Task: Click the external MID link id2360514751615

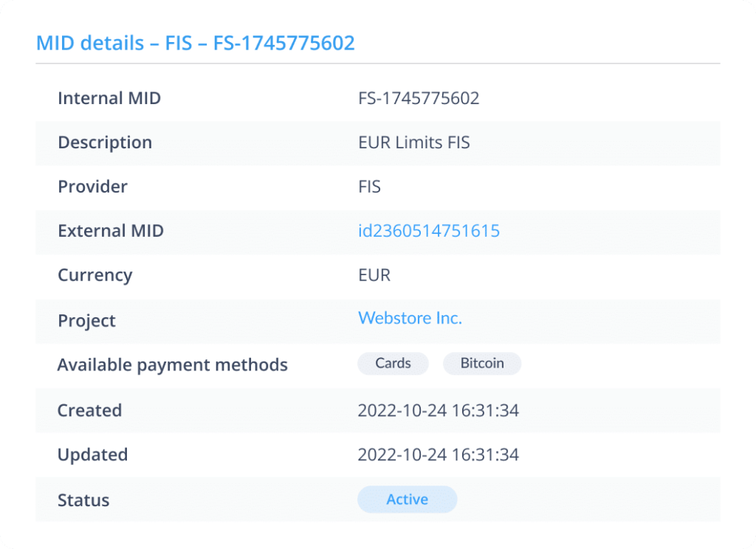Action: click(x=428, y=231)
